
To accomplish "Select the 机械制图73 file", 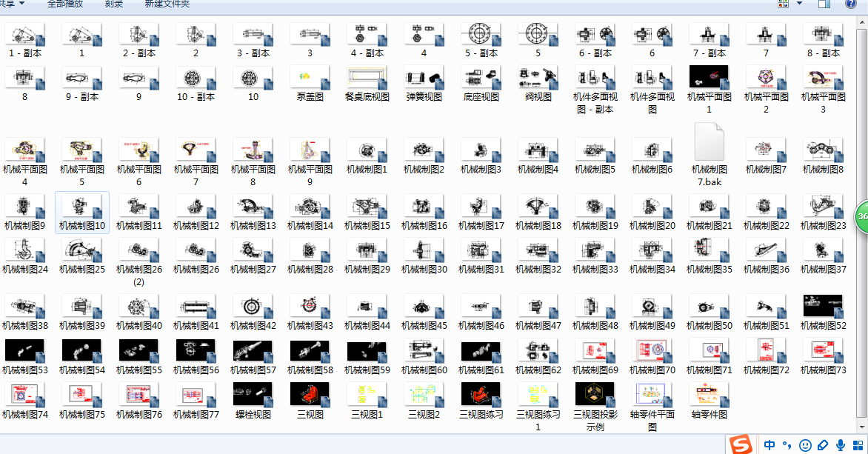I will [823, 357].
